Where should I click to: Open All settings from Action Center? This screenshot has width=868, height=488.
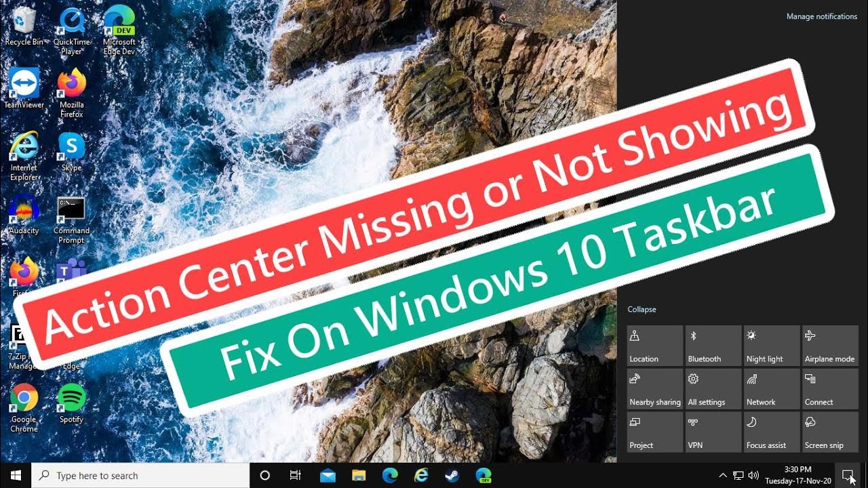click(x=713, y=389)
